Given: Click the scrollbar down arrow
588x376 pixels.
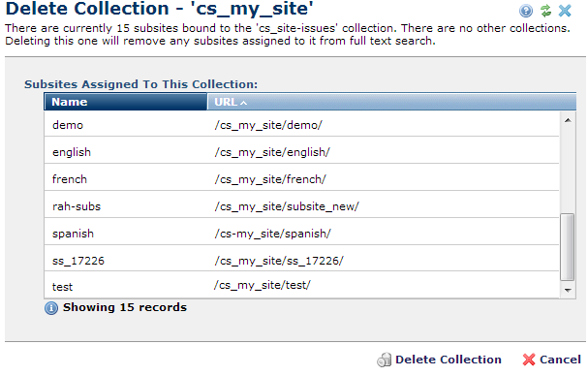Looking at the screenshot, I should pyautogui.click(x=568, y=290).
